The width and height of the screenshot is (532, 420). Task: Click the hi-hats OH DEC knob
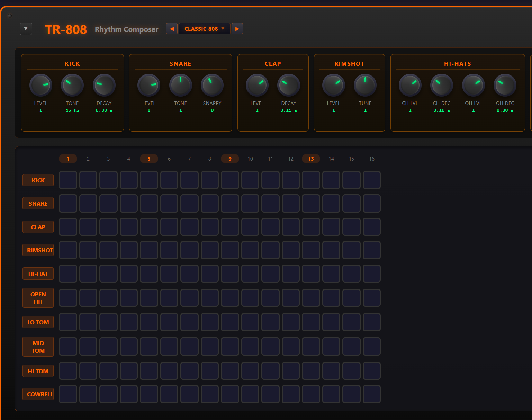tap(505, 85)
